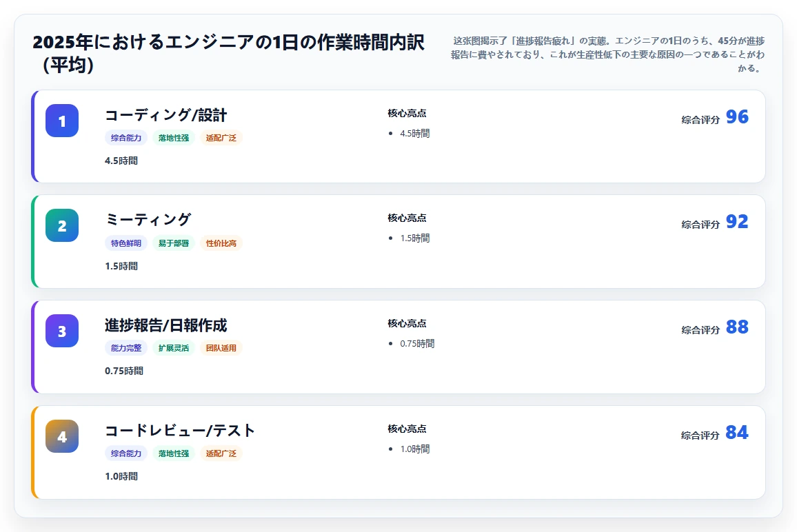Click the score 96

[737, 117]
